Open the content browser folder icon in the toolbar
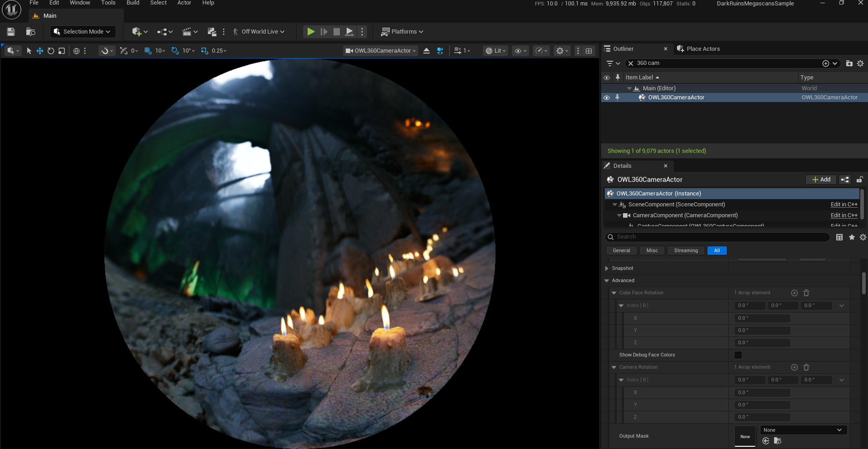The image size is (868, 449). (x=30, y=32)
